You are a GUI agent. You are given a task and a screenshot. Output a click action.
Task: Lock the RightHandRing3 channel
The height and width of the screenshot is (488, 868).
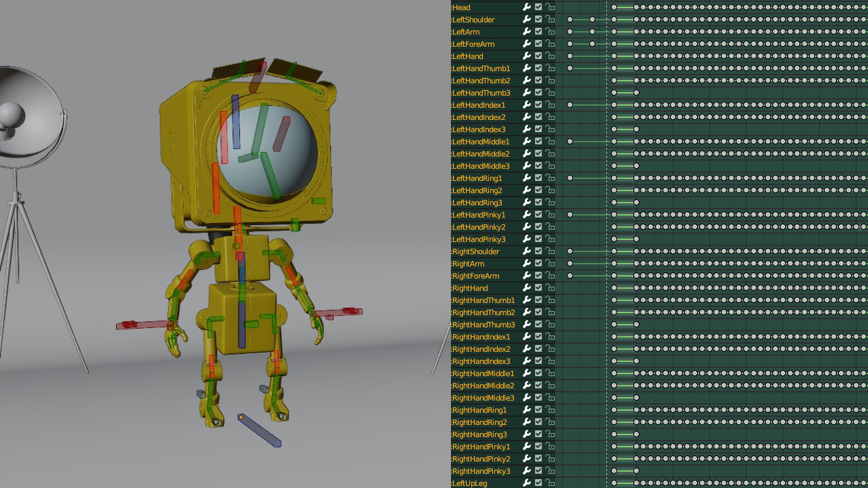point(550,434)
